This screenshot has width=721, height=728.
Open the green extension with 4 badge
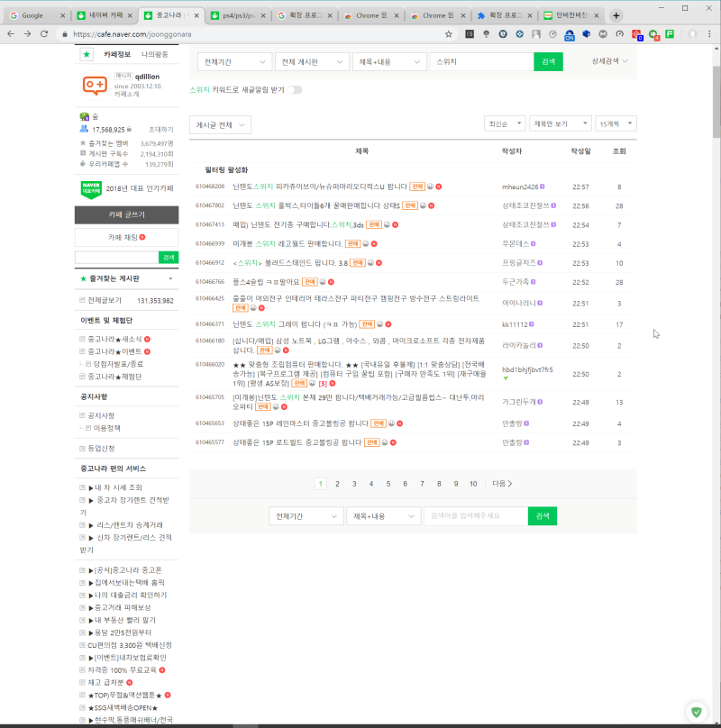pos(653,35)
